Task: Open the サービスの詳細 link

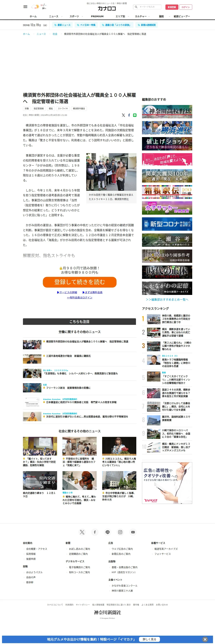Action: pyautogui.click(x=67, y=292)
